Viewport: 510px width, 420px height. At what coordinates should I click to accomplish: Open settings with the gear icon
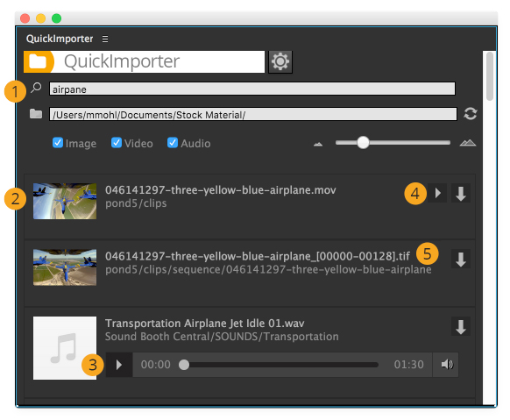(280, 61)
